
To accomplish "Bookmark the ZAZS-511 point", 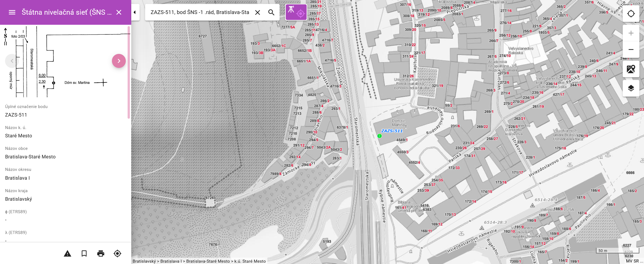I will pos(84,253).
